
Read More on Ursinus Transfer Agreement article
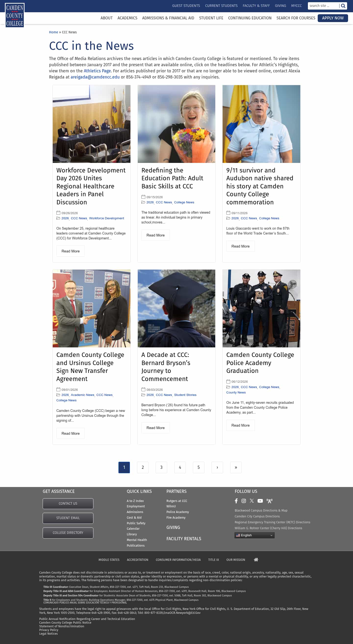click(x=70, y=433)
